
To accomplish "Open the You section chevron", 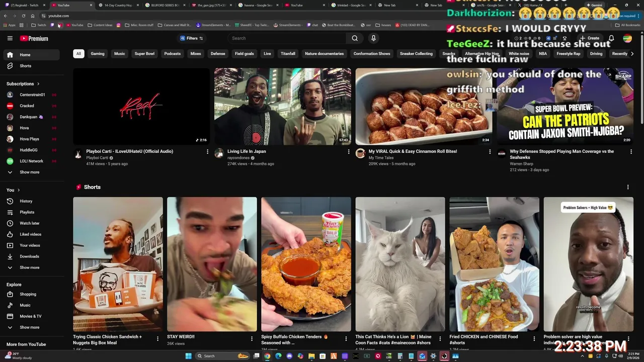I will click(19, 190).
